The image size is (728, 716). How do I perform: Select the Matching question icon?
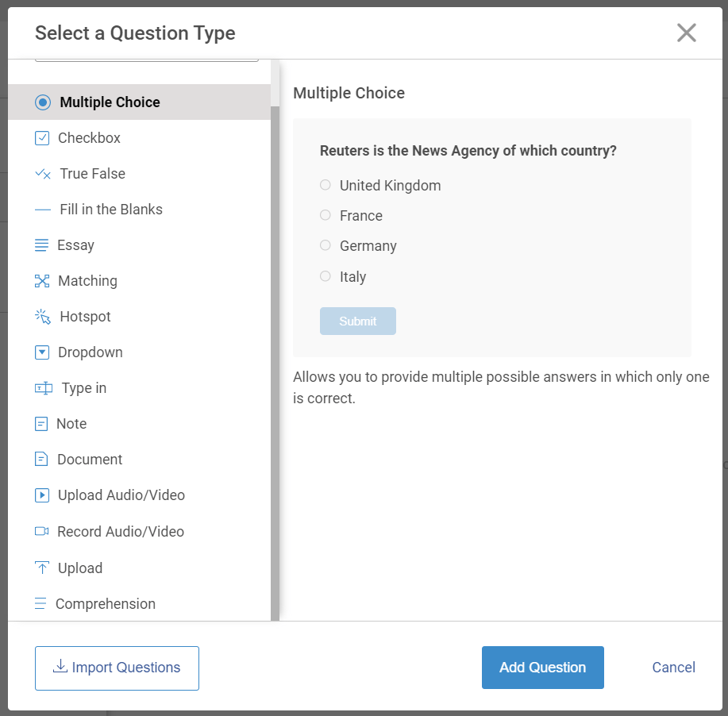click(x=42, y=281)
